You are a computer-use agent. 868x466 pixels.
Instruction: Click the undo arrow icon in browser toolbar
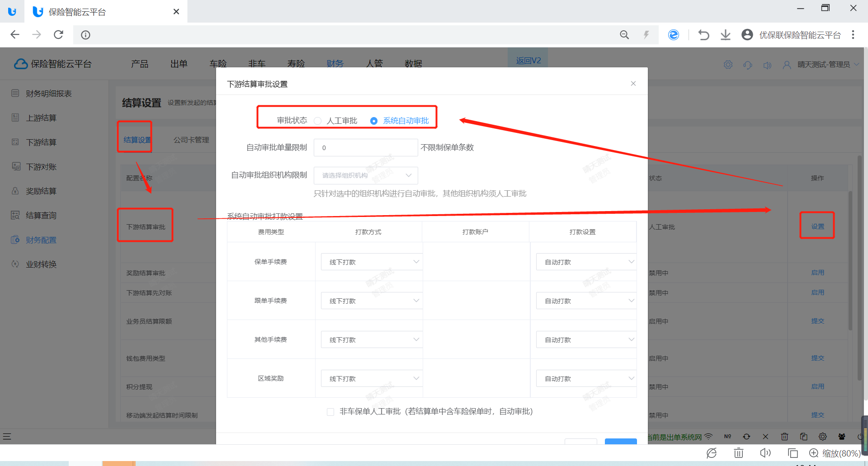[x=703, y=35]
